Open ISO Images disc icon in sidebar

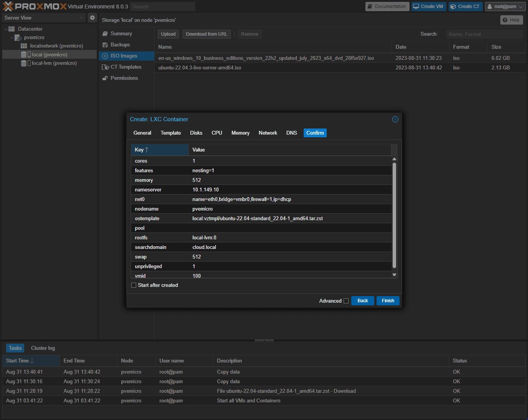[x=105, y=56]
